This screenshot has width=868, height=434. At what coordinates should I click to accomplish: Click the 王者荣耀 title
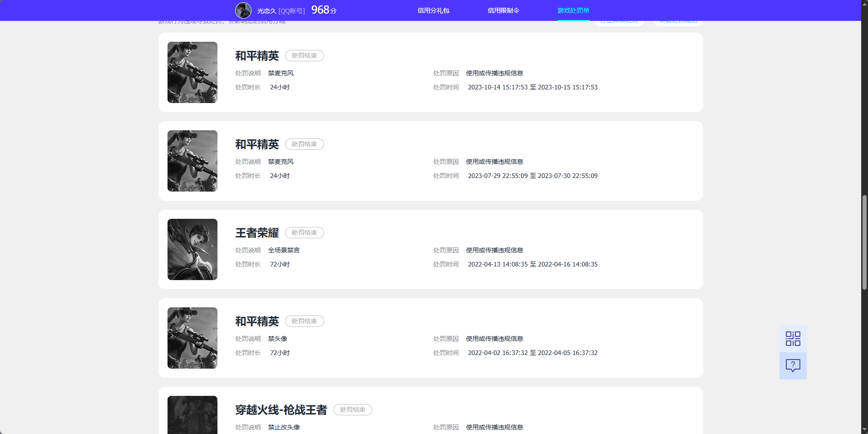[x=257, y=233]
